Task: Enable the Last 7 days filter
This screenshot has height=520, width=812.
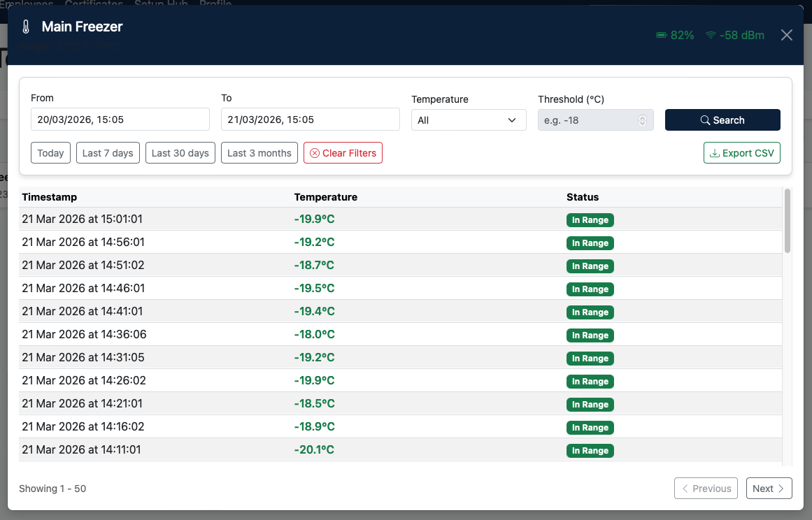Action: tap(108, 152)
